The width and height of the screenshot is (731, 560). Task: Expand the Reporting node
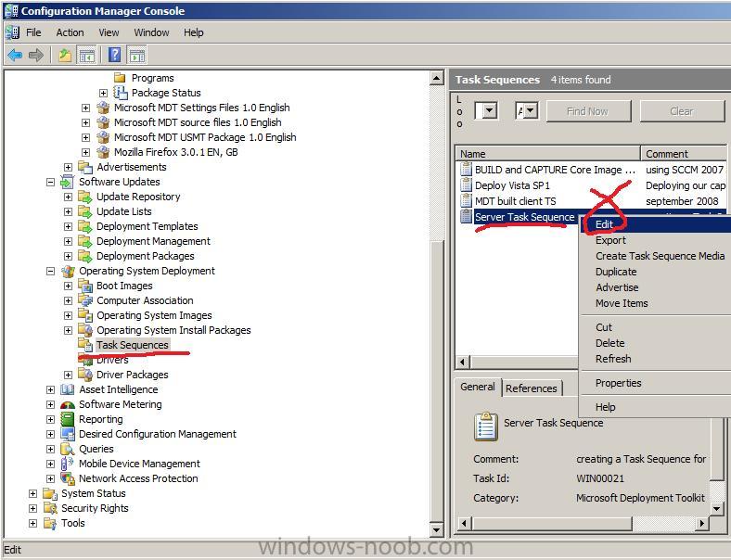[50, 419]
